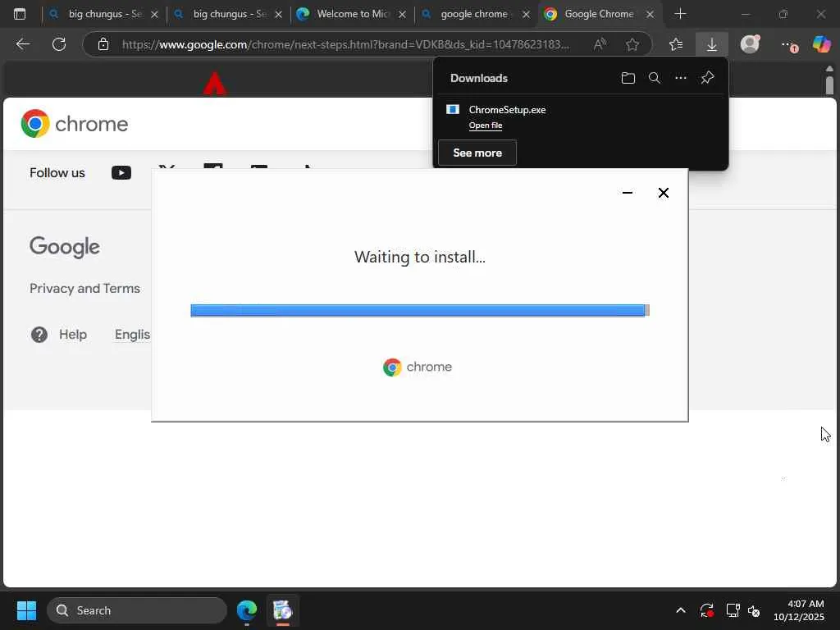Viewport: 840px width, 630px height.
Task: Toggle the Downloads toolbar button
Action: [712, 44]
